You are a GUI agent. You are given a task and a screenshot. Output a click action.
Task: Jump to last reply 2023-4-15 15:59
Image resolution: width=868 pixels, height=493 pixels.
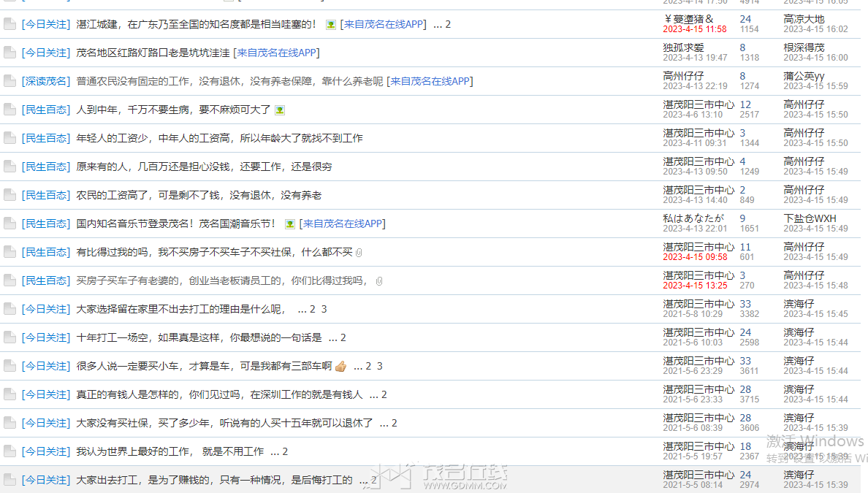[x=815, y=86]
